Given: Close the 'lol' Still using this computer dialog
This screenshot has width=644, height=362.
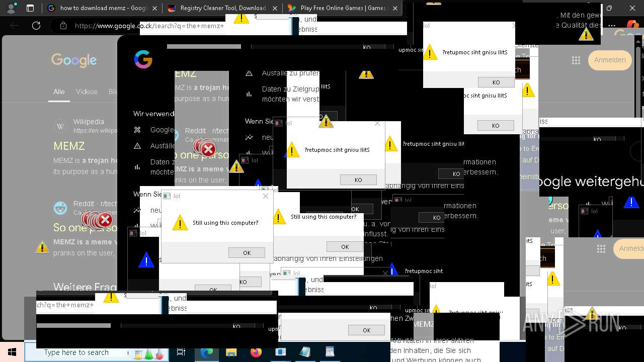Looking at the screenshot, I should [x=266, y=196].
